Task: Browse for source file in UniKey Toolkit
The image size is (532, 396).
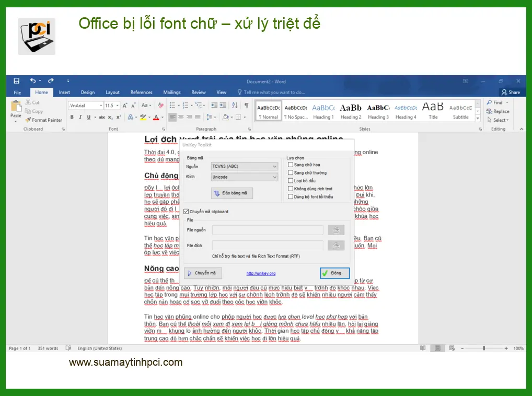Action: click(336, 230)
